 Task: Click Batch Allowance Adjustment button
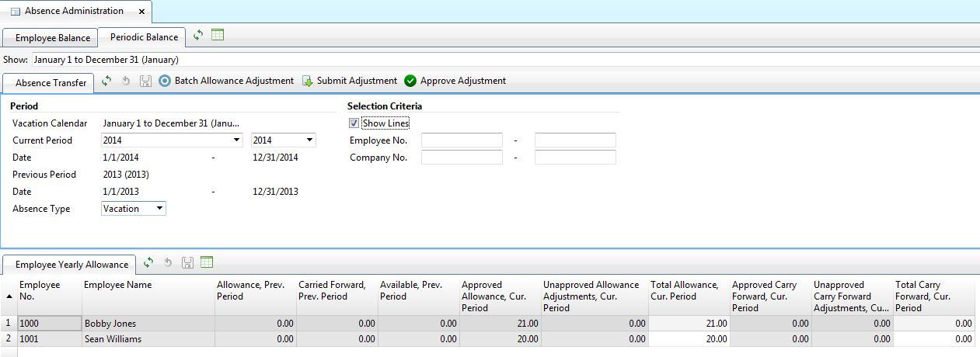(226, 81)
